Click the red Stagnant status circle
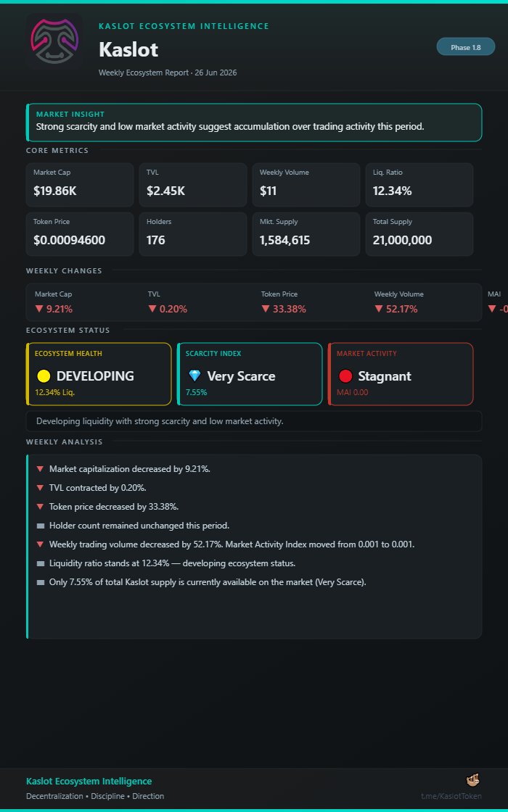This screenshot has height=812, width=508. pos(345,376)
